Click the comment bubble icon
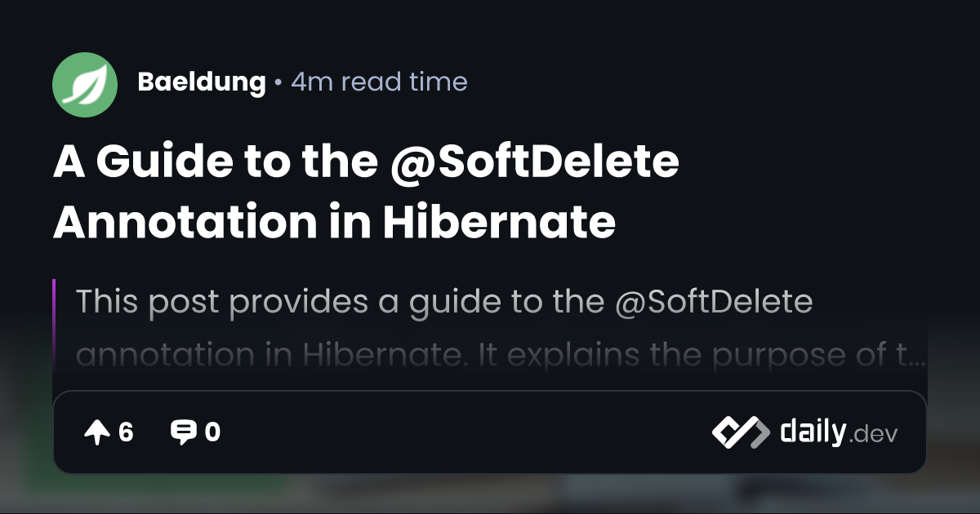Screen dimensions: 980x514 pos(183,432)
